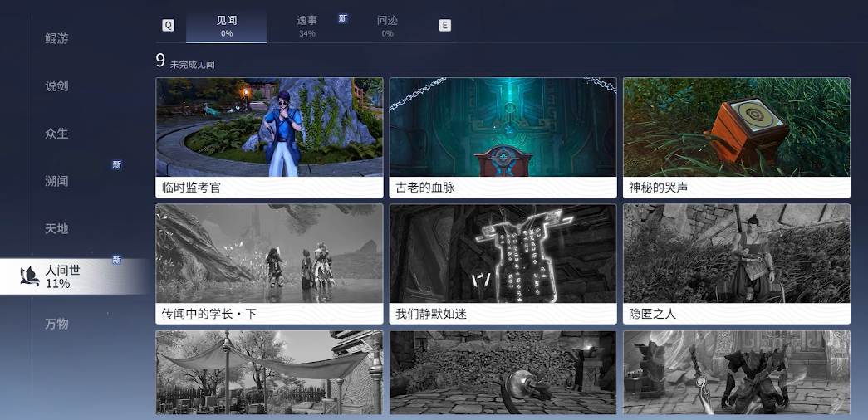Switch to the 见闻 tab

pyautogui.click(x=226, y=26)
